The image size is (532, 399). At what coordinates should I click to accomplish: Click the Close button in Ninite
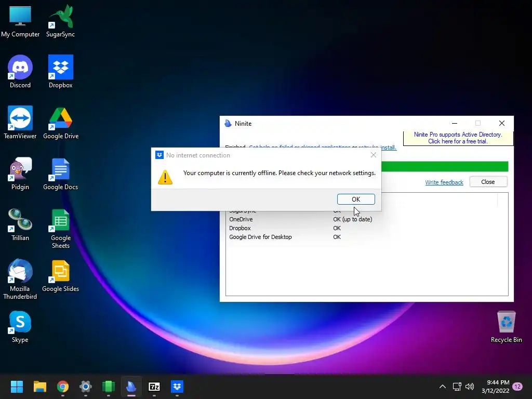pyautogui.click(x=488, y=182)
